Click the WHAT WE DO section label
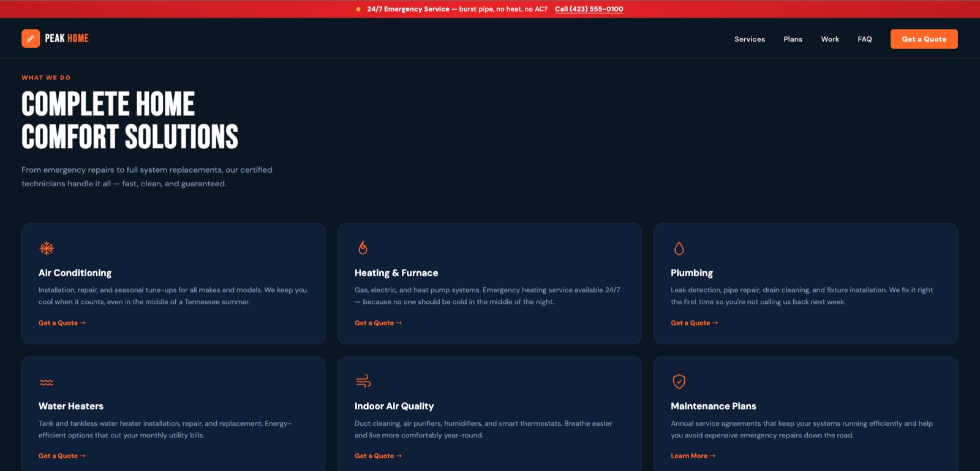Screen dimensions: 980x471 pyautogui.click(x=46, y=78)
